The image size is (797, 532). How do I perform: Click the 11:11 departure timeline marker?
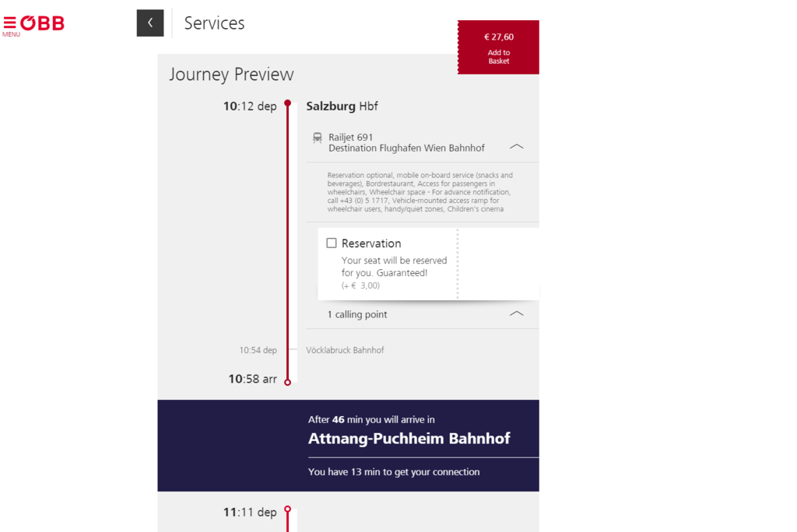287,509
